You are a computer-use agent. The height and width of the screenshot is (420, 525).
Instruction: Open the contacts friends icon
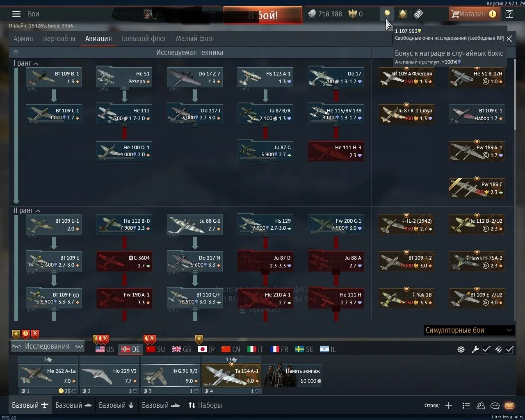481,406
